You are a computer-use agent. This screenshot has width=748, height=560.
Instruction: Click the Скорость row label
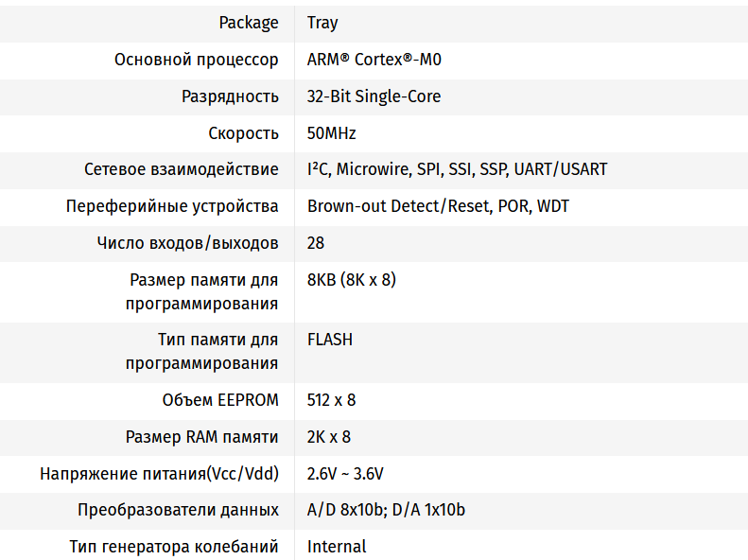point(243,133)
